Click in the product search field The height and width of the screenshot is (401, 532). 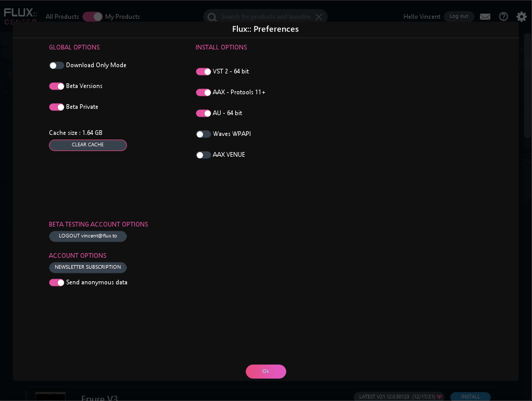tap(265, 17)
